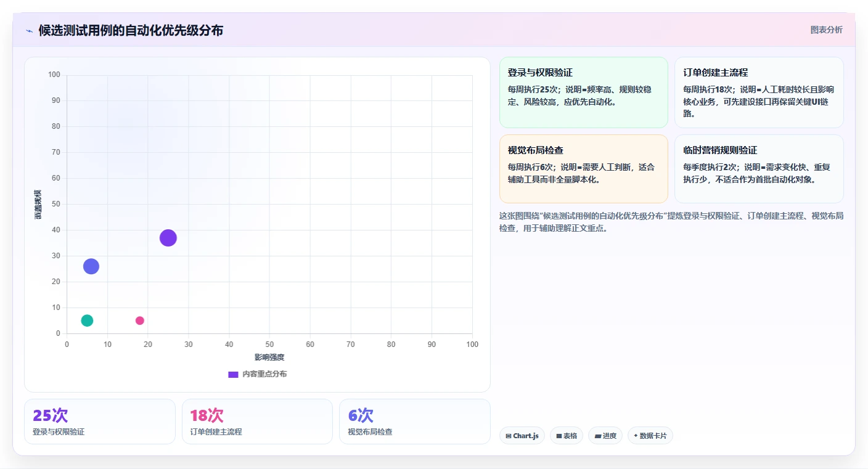This screenshot has height=469, width=868.
Task: Click the 内容重点分布 legend label
Action: pos(264,374)
